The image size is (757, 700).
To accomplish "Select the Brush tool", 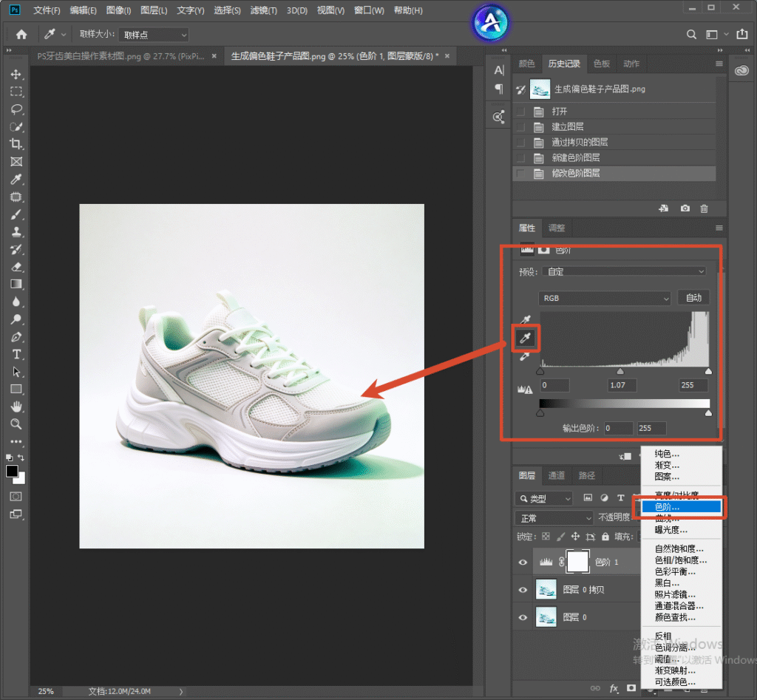I will 16,214.
